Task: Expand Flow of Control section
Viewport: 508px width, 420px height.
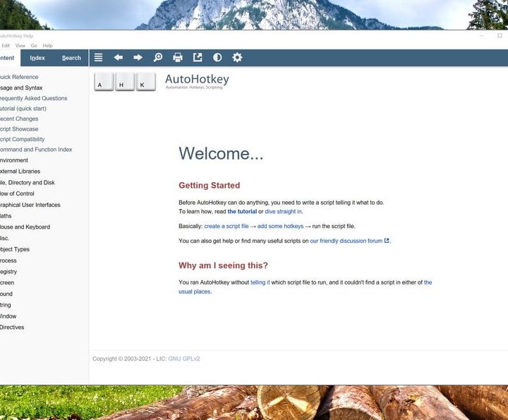Action: tap(17, 194)
